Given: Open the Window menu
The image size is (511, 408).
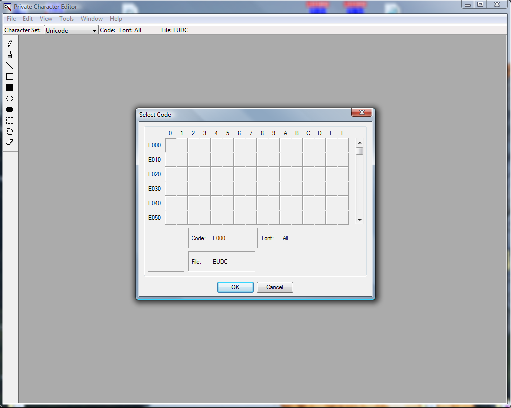Looking at the screenshot, I should (91, 19).
